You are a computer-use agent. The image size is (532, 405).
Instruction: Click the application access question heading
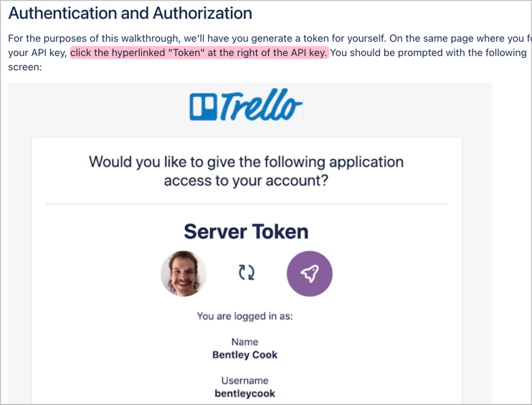coord(247,171)
